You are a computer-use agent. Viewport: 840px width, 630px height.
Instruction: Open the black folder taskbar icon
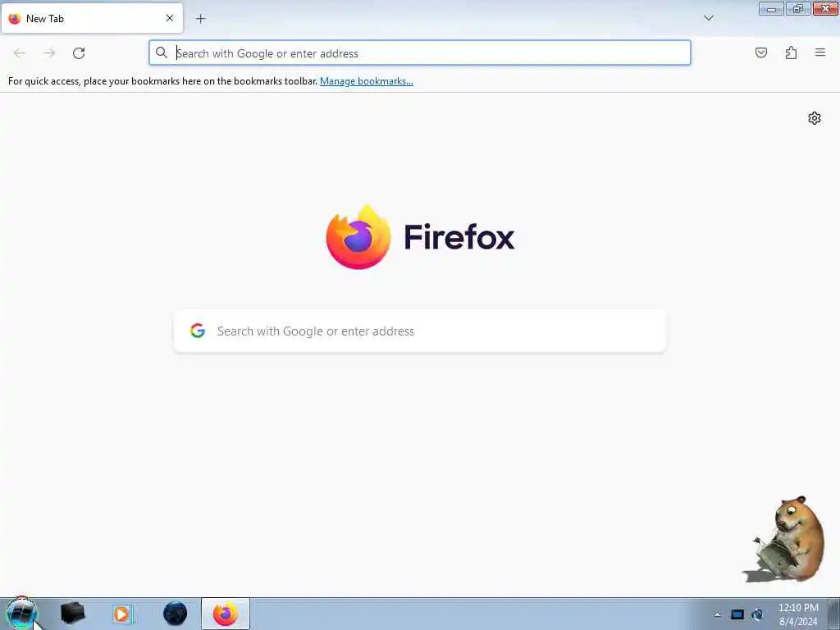pos(73,614)
